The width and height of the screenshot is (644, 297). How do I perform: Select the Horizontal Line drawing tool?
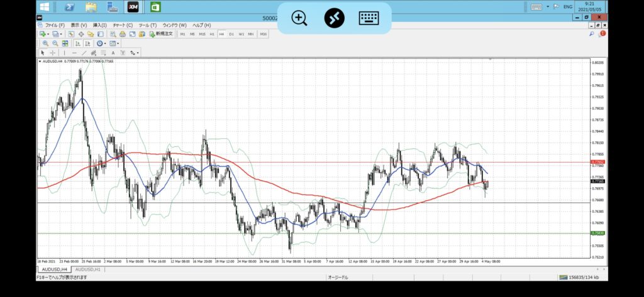click(74, 53)
